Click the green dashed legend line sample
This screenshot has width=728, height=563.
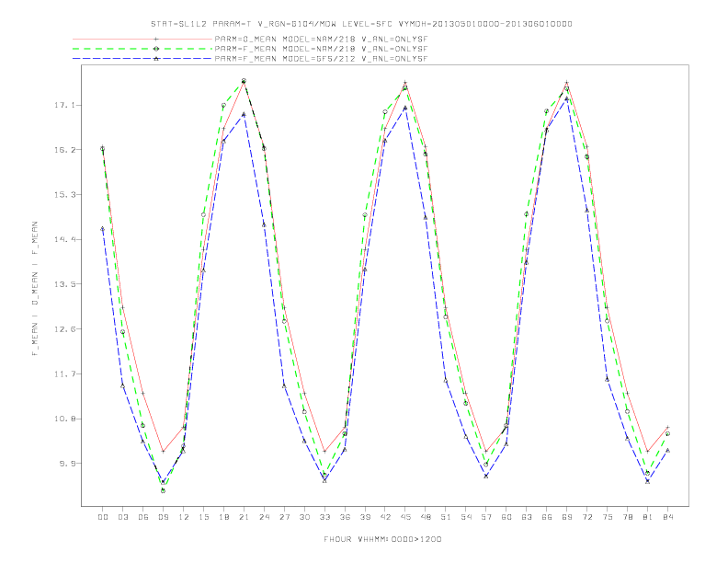[142, 49]
